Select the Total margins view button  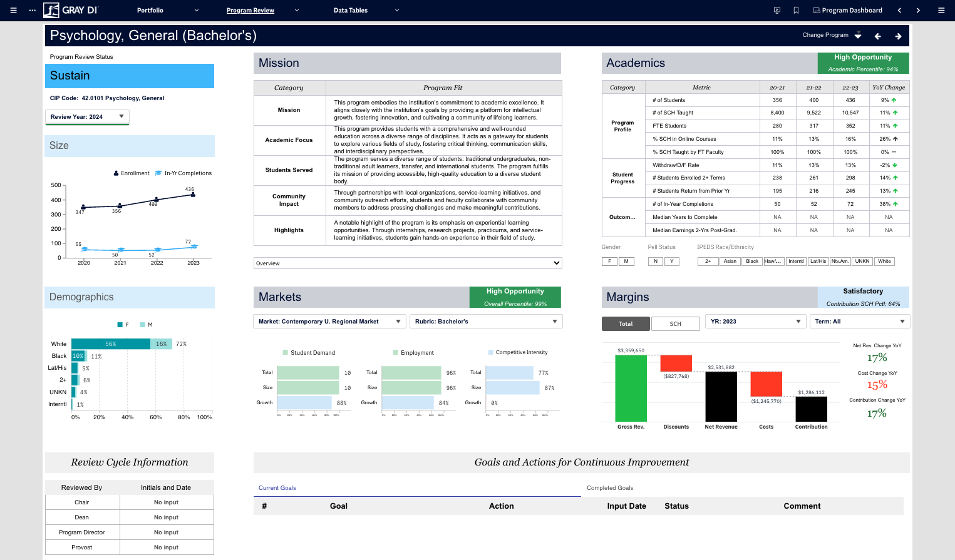pyautogui.click(x=626, y=324)
